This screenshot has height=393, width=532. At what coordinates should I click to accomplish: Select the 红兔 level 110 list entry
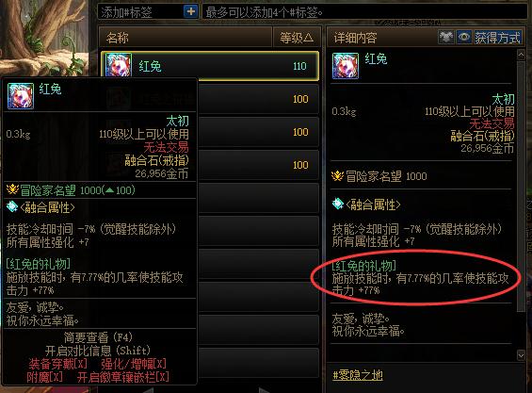pyautogui.click(x=210, y=66)
